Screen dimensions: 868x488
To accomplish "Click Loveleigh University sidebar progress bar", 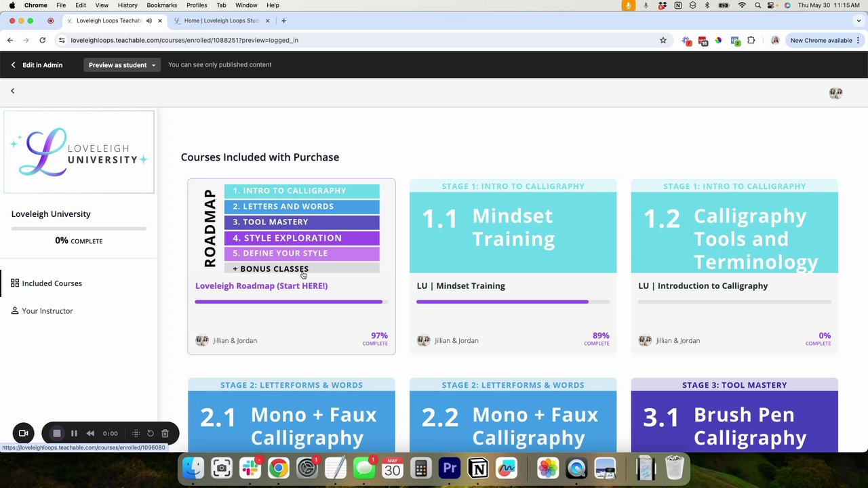I will coord(79,228).
